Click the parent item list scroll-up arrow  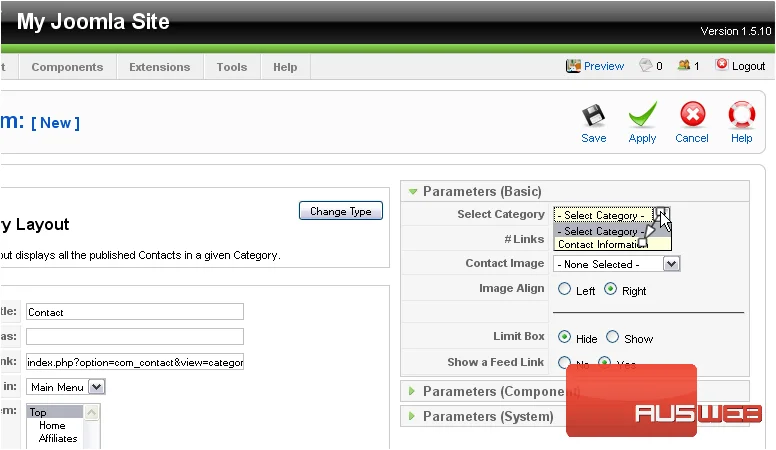point(92,412)
